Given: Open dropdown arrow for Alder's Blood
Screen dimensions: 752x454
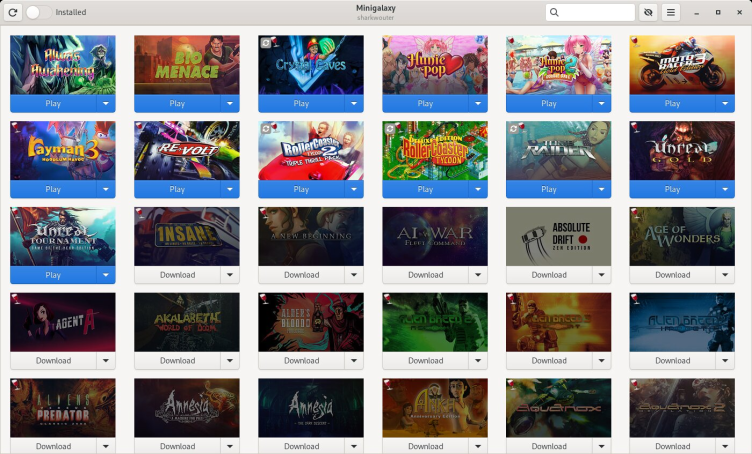Looking at the screenshot, I should 354,361.
